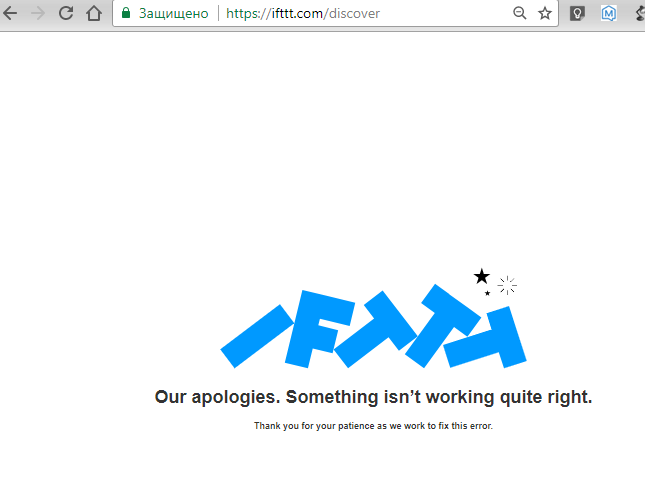Image resolution: width=645 pixels, height=493 pixels.
Task: Click the "Our apologies" error heading
Action: pos(373,397)
